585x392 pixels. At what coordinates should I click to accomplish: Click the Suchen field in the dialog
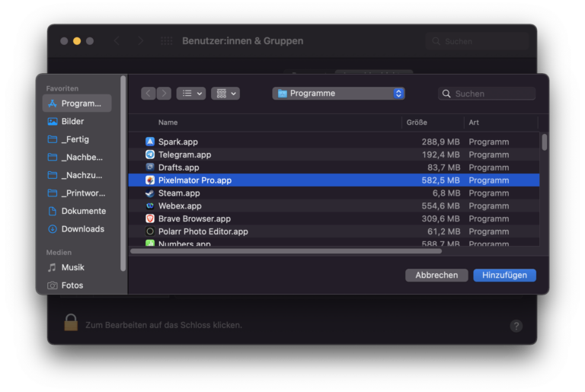pyautogui.click(x=487, y=94)
